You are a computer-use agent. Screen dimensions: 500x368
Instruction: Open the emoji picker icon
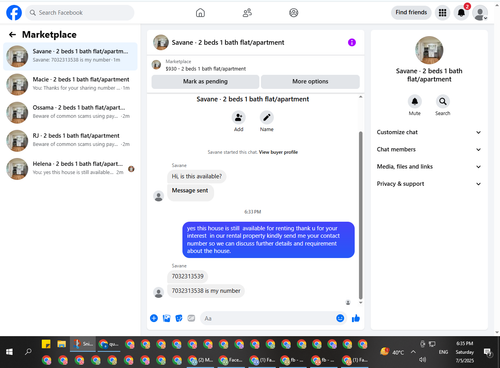[x=340, y=318]
